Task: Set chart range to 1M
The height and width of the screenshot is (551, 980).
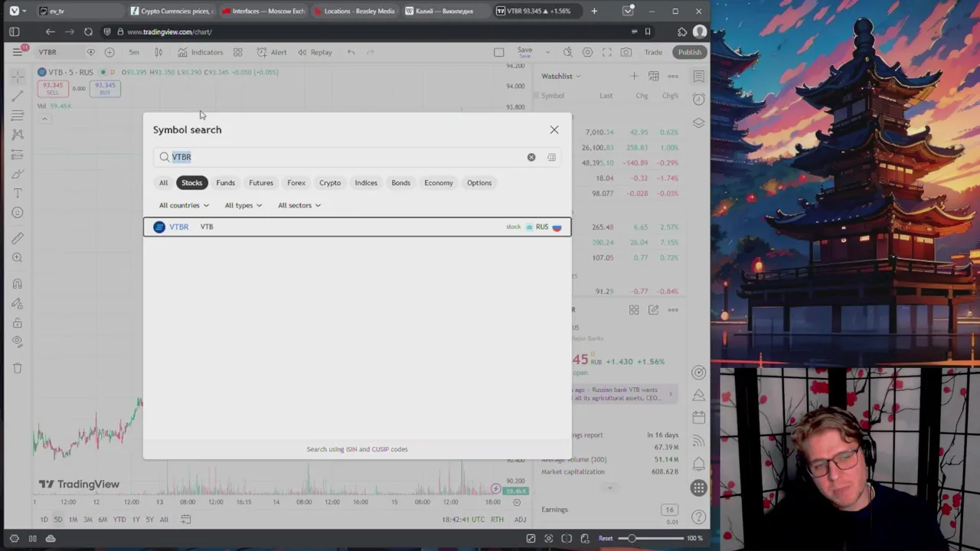Action: tap(73, 520)
